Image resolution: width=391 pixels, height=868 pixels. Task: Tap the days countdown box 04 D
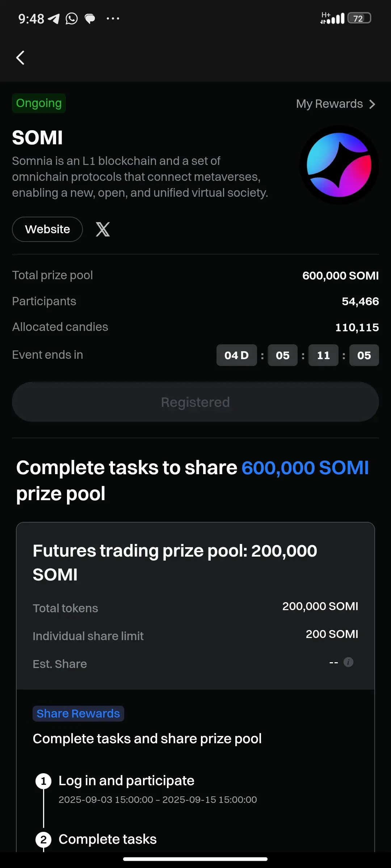237,355
